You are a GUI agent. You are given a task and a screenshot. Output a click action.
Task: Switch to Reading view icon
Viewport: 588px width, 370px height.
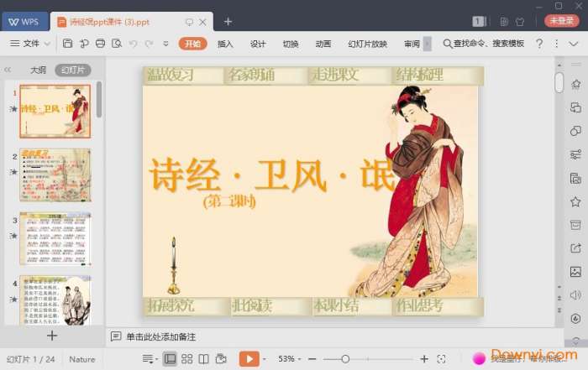[203, 359]
